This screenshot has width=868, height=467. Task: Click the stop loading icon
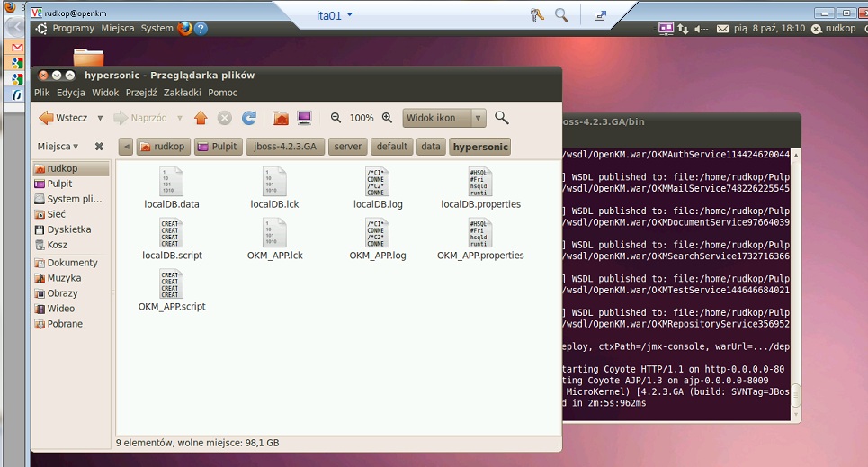click(224, 118)
